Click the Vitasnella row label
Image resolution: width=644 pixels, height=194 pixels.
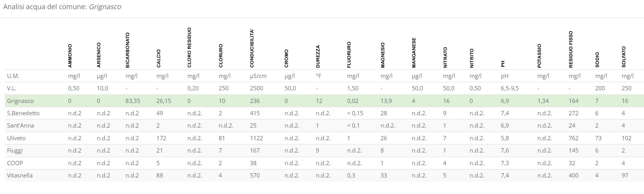pyautogui.click(x=20, y=176)
